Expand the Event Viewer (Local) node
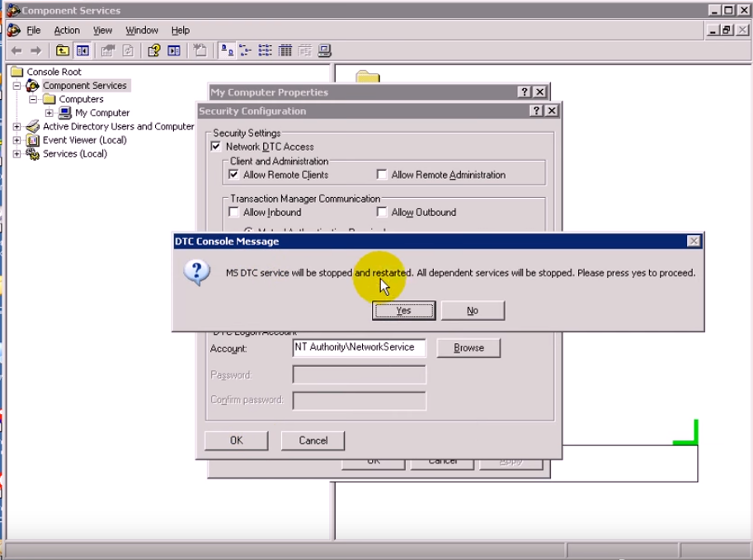Image resolution: width=753 pixels, height=560 pixels. click(x=16, y=140)
